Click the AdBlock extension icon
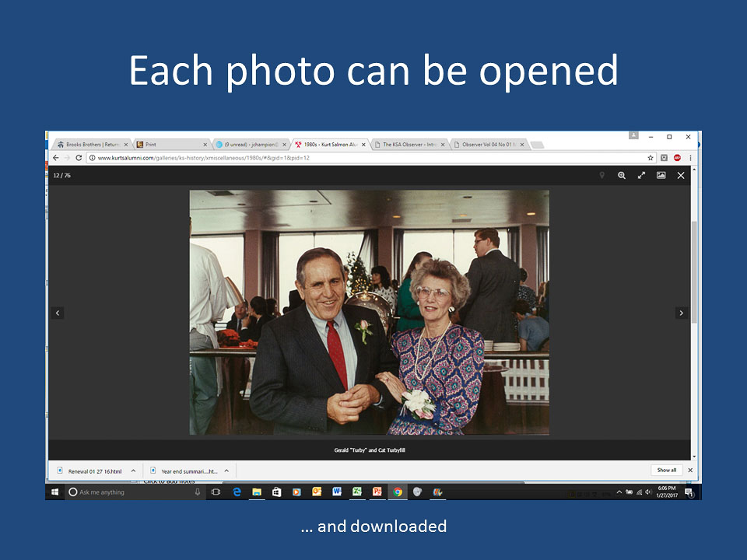747x560 pixels. [x=677, y=157]
